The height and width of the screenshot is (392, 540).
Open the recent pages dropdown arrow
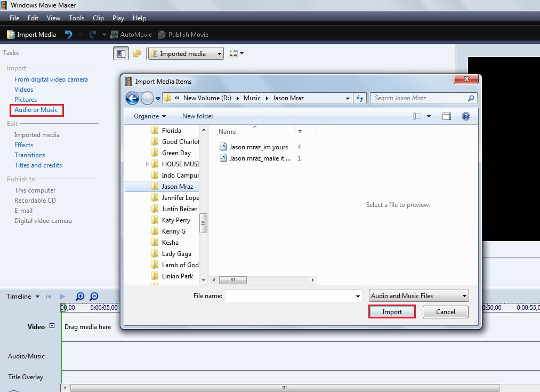pos(158,99)
